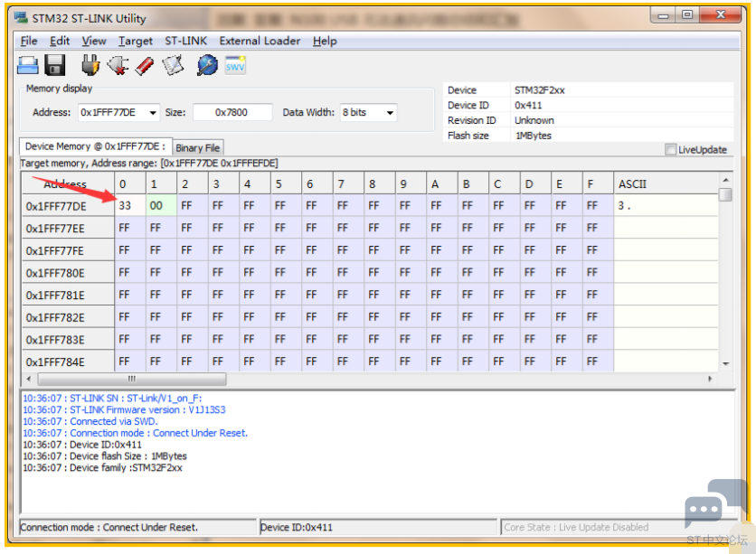The height and width of the screenshot is (554, 756).
Task: Click the horizontal scrollbar right arrow
Action: [x=710, y=380]
